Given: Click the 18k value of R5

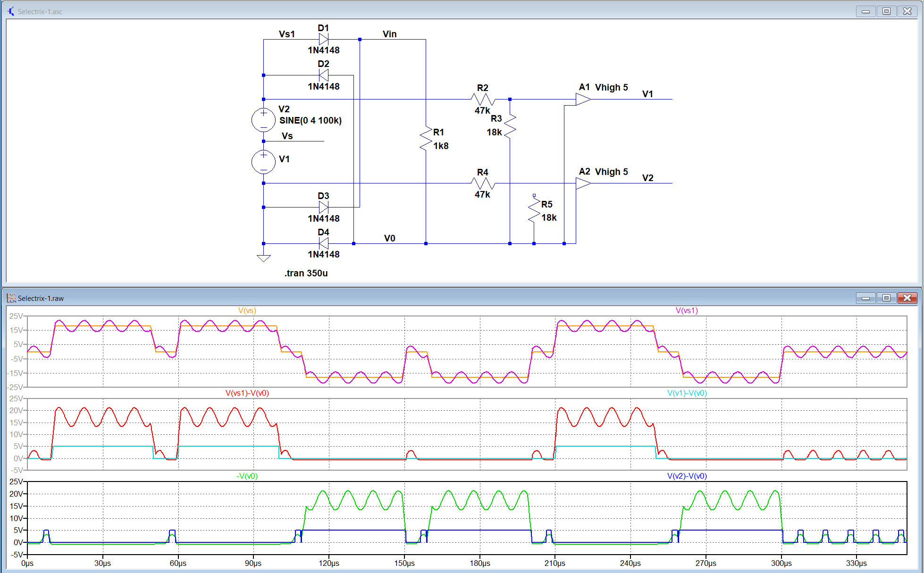Looking at the screenshot, I should click(549, 217).
